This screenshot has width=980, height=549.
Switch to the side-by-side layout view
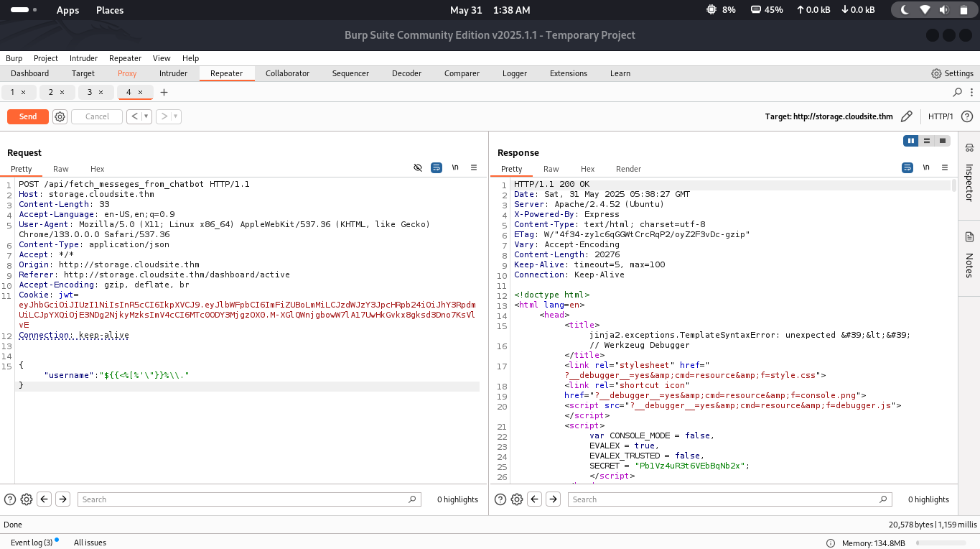[x=911, y=141]
